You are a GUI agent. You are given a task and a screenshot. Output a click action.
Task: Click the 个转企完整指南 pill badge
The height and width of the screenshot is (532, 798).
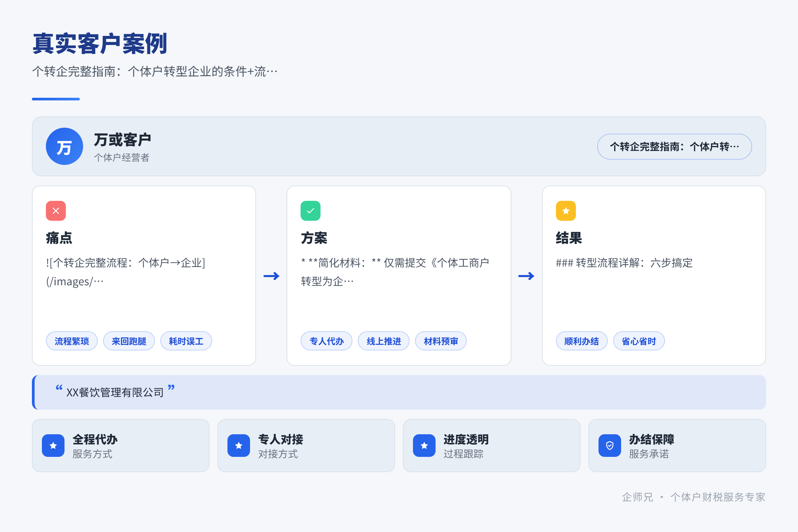(675, 147)
